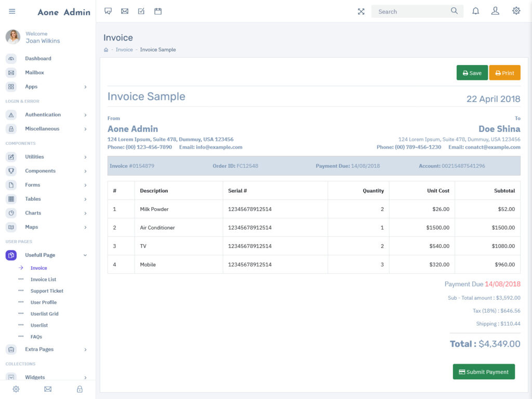Click the sidebar footer mail icon
This screenshot has height=399, width=532.
coord(48,389)
